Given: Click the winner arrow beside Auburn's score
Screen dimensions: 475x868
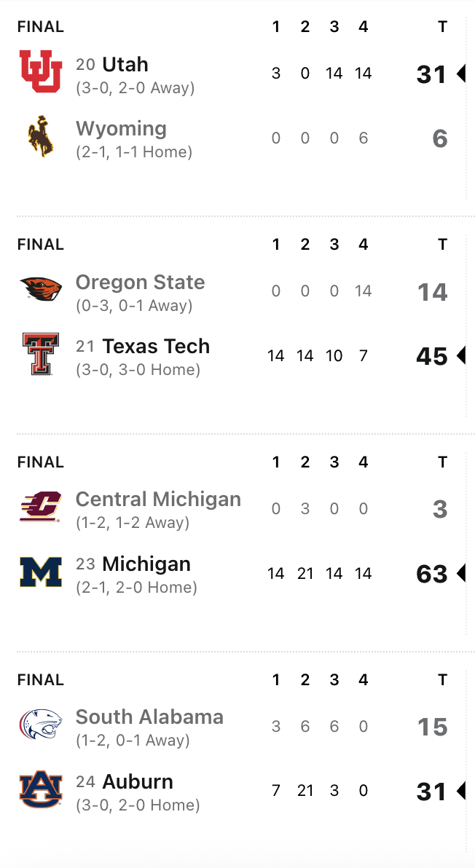Looking at the screenshot, I should (460, 791).
